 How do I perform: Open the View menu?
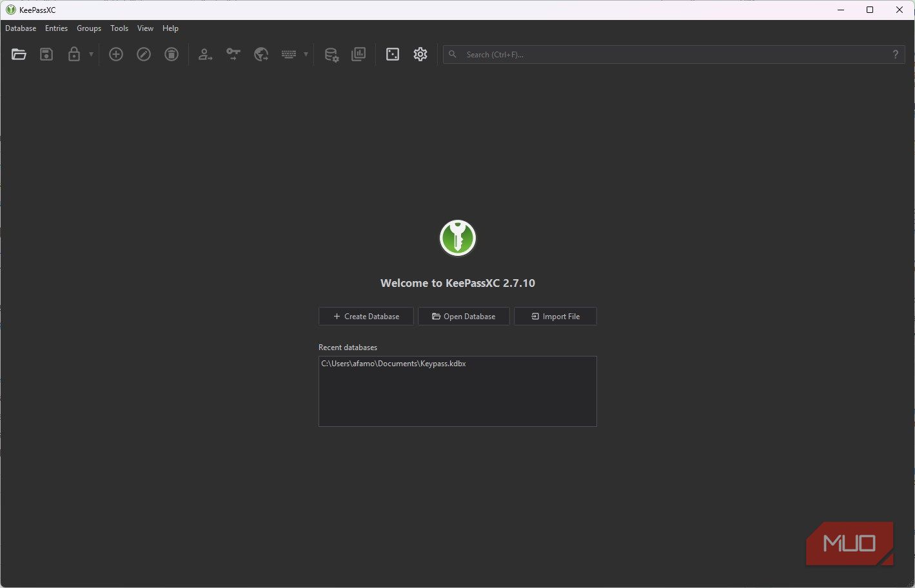[146, 28]
